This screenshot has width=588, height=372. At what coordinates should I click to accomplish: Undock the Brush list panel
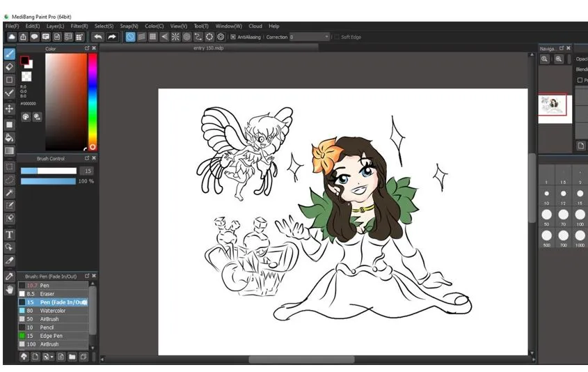click(87, 276)
